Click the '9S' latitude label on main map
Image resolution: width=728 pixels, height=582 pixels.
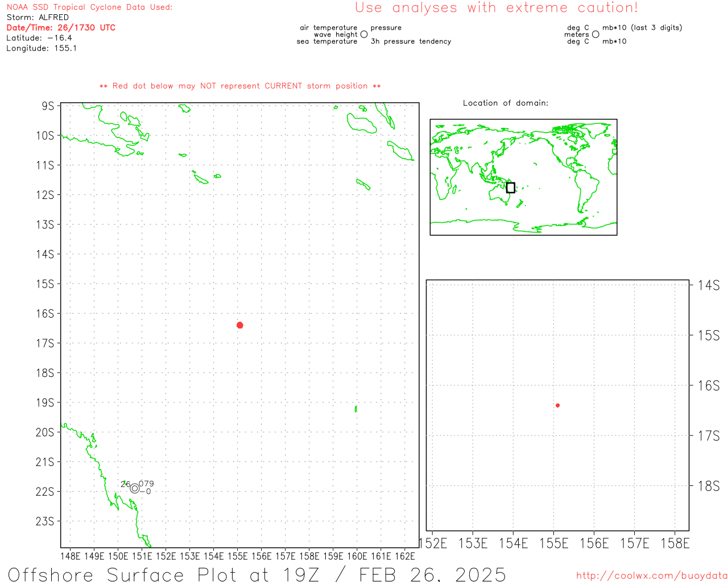[x=48, y=106]
